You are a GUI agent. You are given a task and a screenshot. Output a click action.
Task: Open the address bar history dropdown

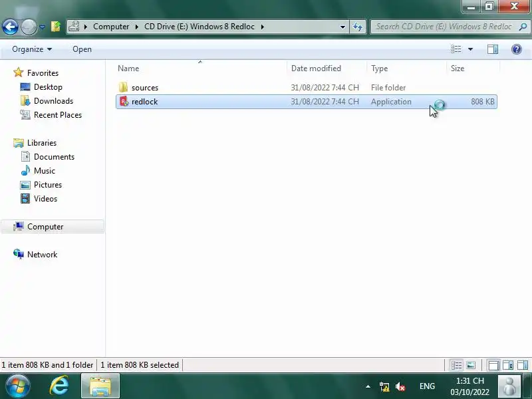342,27
